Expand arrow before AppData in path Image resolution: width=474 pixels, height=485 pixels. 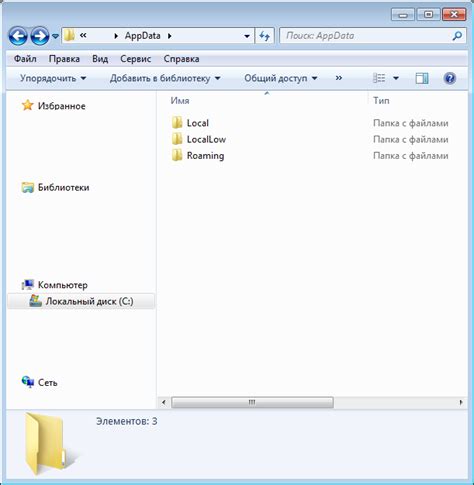pyautogui.click(x=116, y=36)
